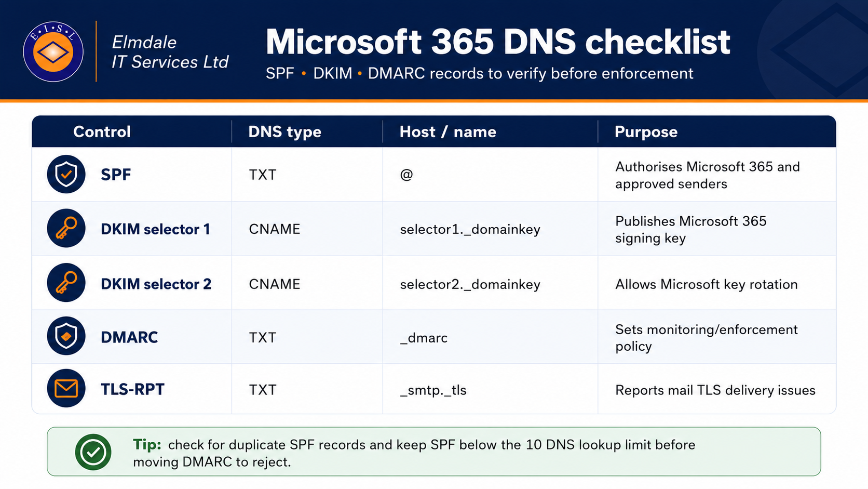
Task: Click 'Allows Microsoft key rotation' text
Action: tap(707, 284)
